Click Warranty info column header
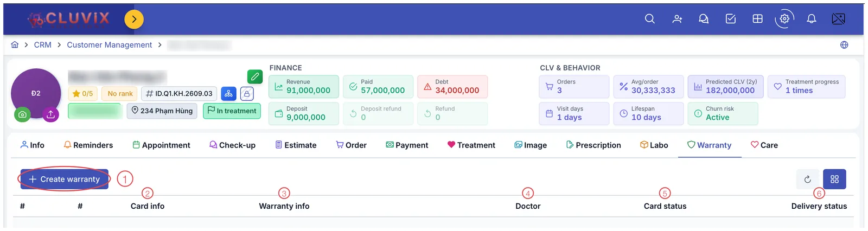Screen dimensions: 868x231 coord(284,206)
